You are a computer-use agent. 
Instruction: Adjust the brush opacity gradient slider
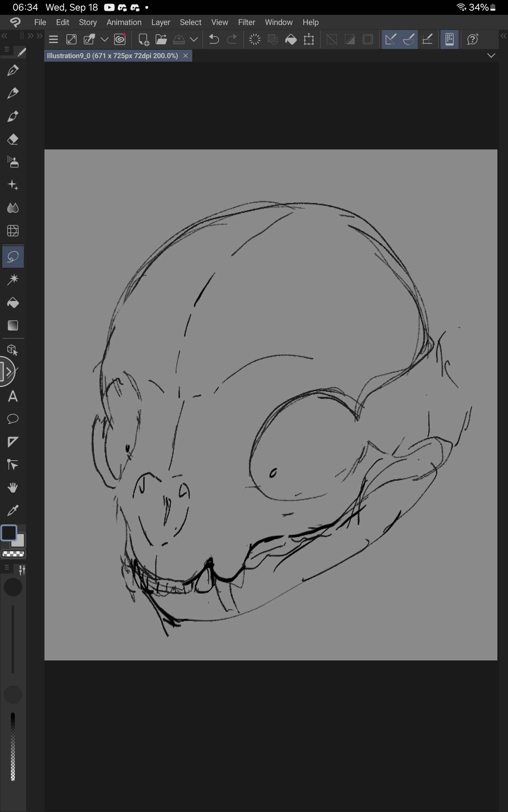pyautogui.click(x=13, y=746)
